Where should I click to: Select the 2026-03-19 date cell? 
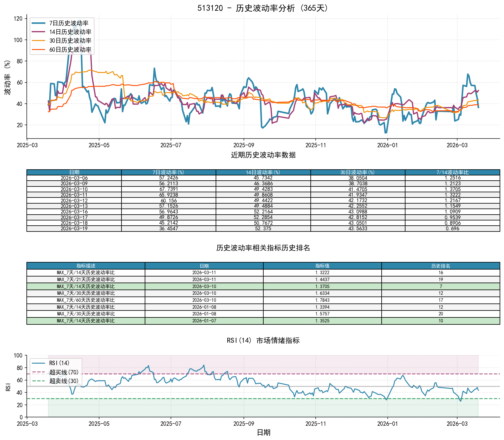[74, 229]
